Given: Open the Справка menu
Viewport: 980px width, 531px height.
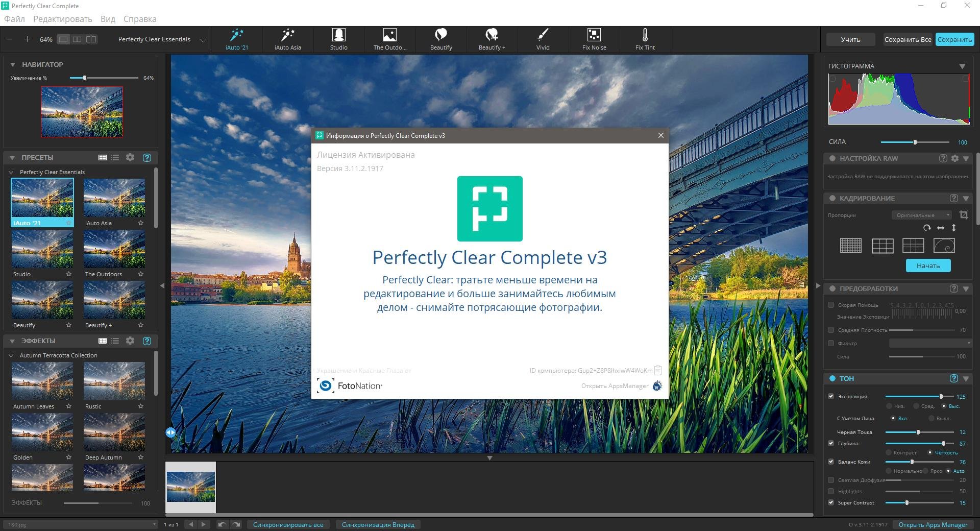Looking at the screenshot, I should click(x=139, y=19).
